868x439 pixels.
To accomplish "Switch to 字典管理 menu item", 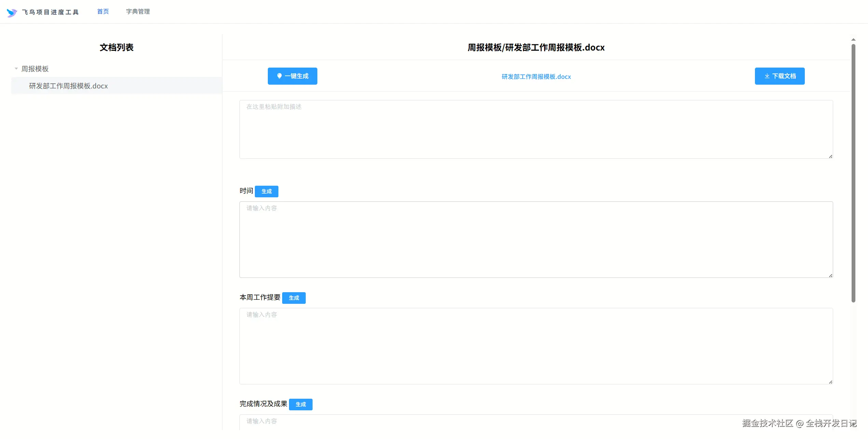I will tap(138, 12).
